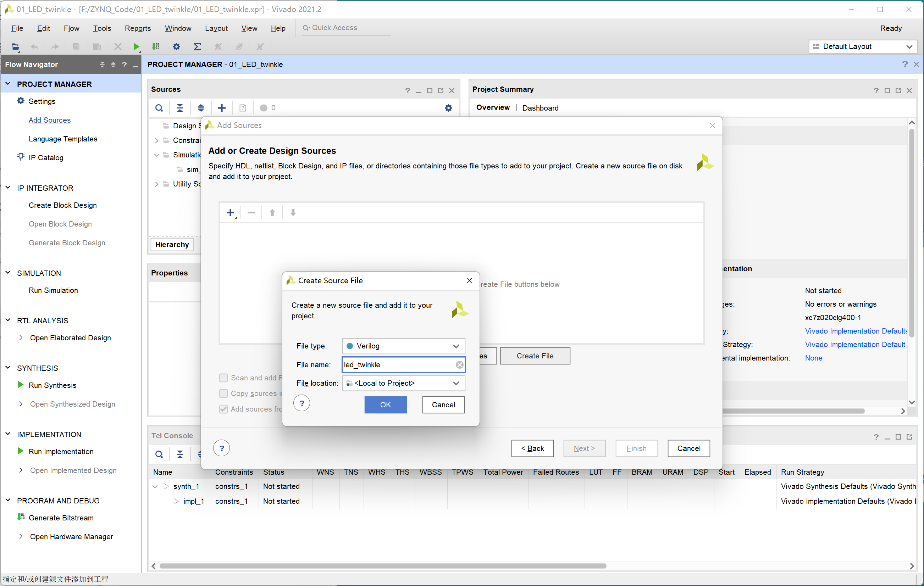Toggle Add sources from subdirectories checkbox
This screenshot has height=586, width=924.
pyautogui.click(x=223, y=409)
